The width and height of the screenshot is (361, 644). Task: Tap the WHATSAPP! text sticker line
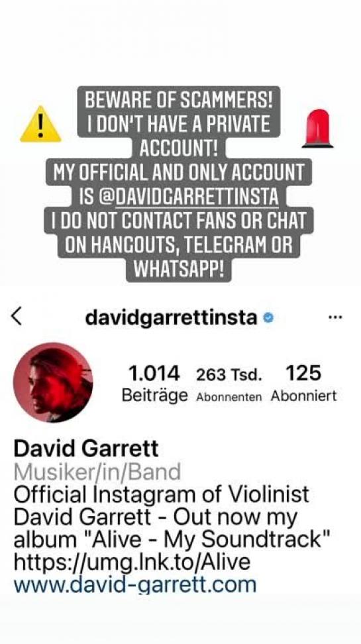tap(179, 269)
